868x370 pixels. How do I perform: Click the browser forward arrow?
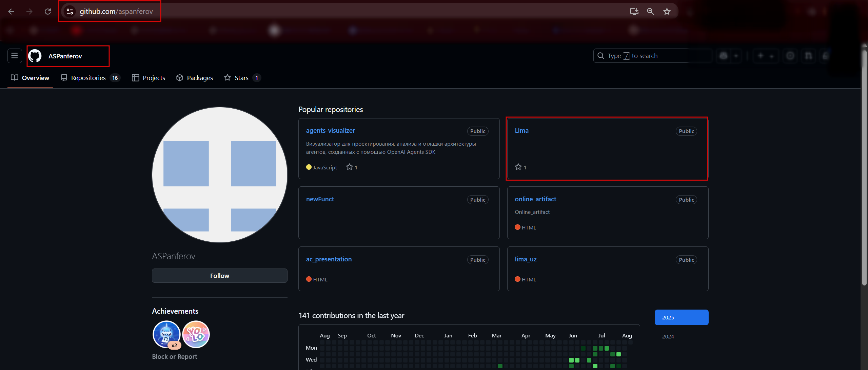pos(29,12)
